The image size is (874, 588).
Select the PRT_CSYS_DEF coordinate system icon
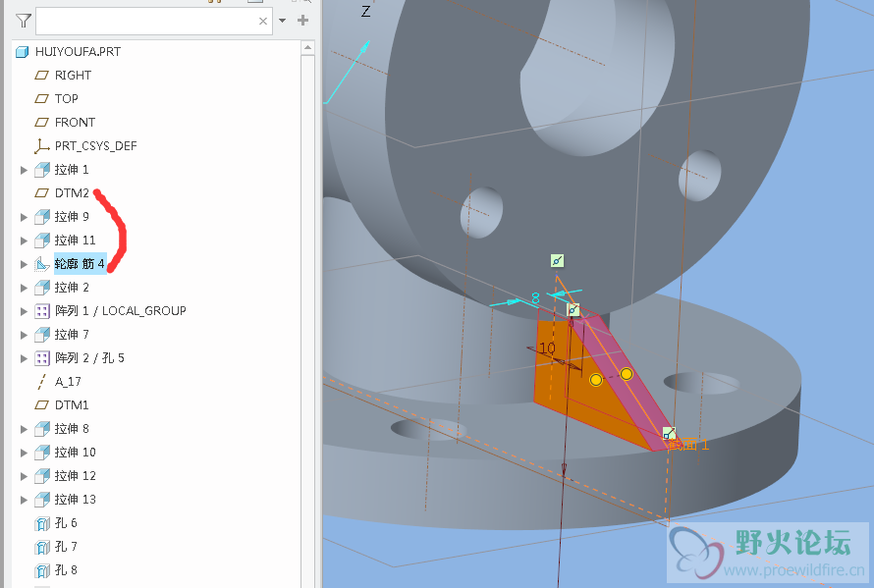(41, 146)
